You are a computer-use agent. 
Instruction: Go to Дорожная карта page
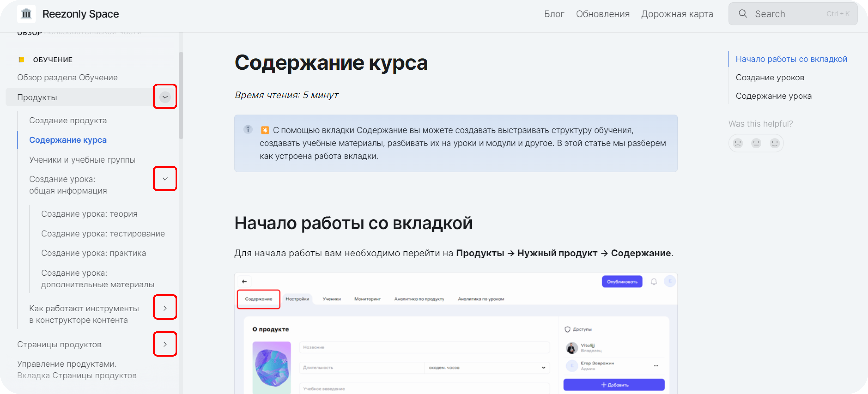pyautogui.click(x=677, y=14)
